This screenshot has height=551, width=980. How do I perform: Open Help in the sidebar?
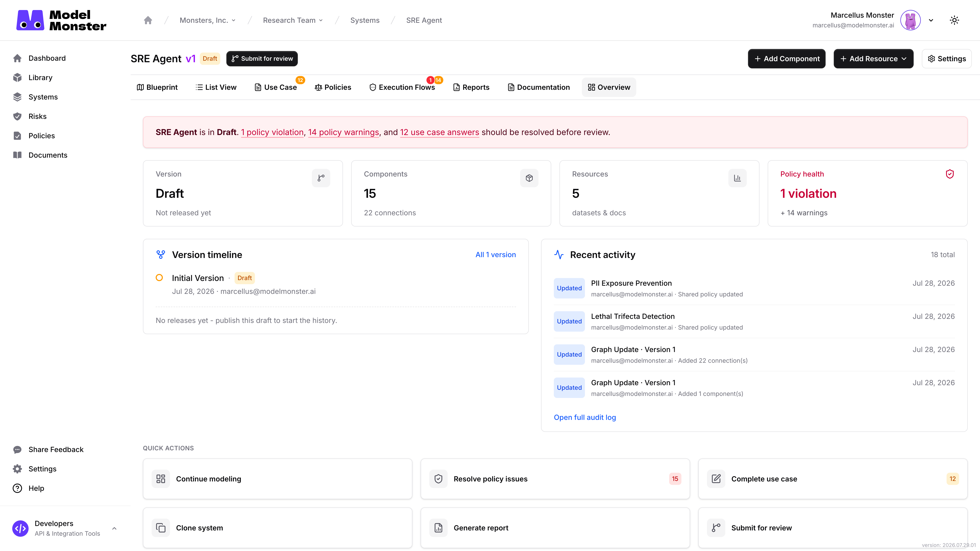tap(36, 488)
